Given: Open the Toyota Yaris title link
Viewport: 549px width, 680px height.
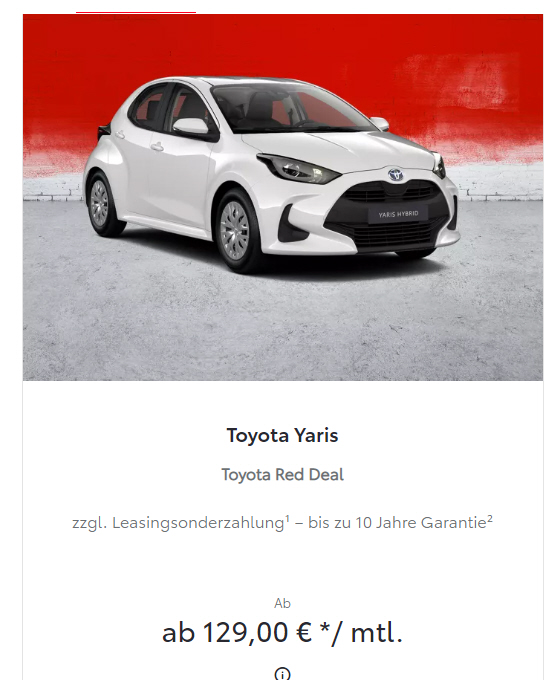Looking at the screenshot, I should click(x=282, y=435).
